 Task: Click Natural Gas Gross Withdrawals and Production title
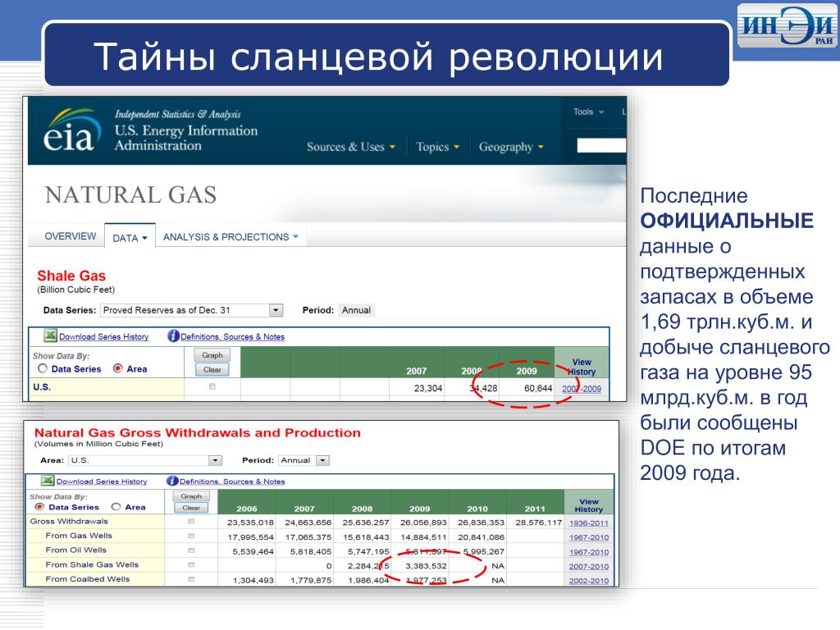(x=197, y=433)
